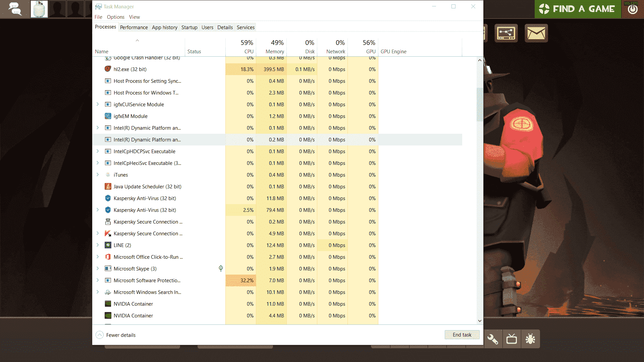Click the Kaspersky Secure Connection 0.2 MB icon
The width and height of the screenshot is (644, 362).
(108, 222)
